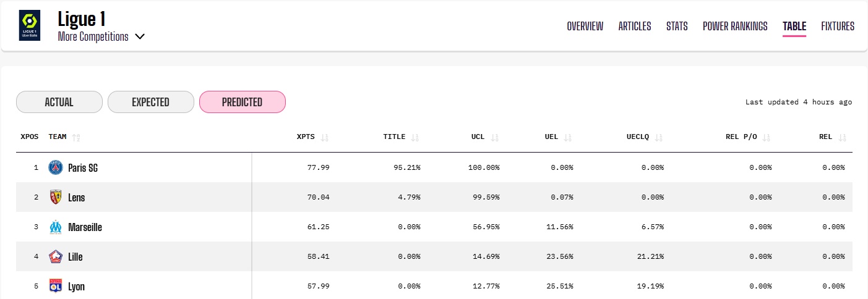The width and height of the screenshot is (868, 299).
Task: Click the Lyon club crest
Action: (x=56, y=286)
